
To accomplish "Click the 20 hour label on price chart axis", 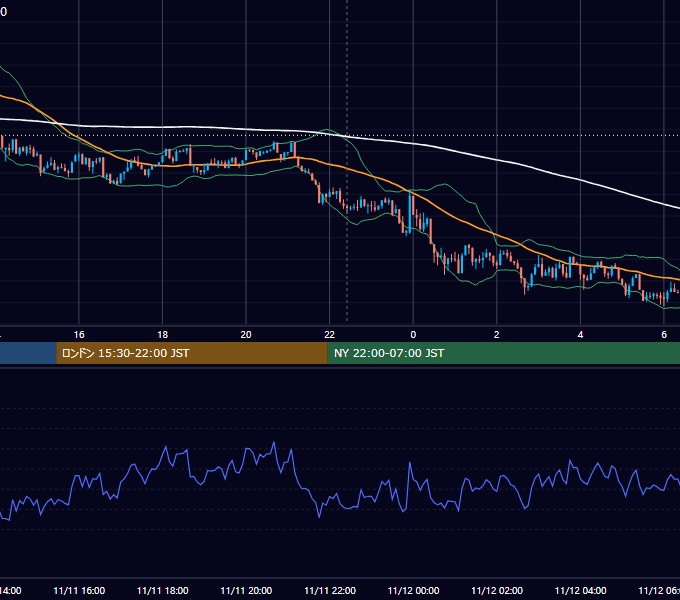I will tap(246, 335).
